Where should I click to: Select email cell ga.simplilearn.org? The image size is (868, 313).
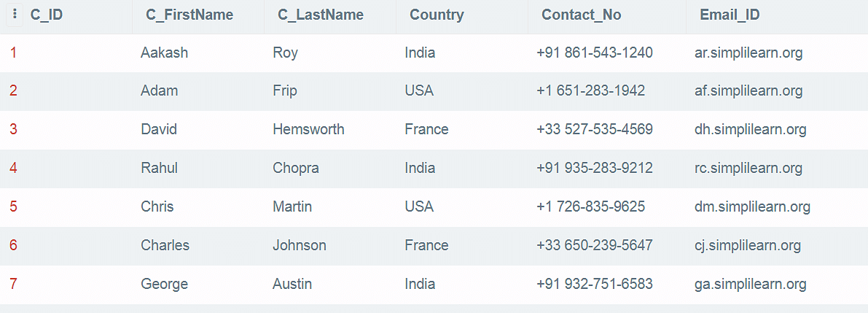pyautogui.click(x=750, y=285)
